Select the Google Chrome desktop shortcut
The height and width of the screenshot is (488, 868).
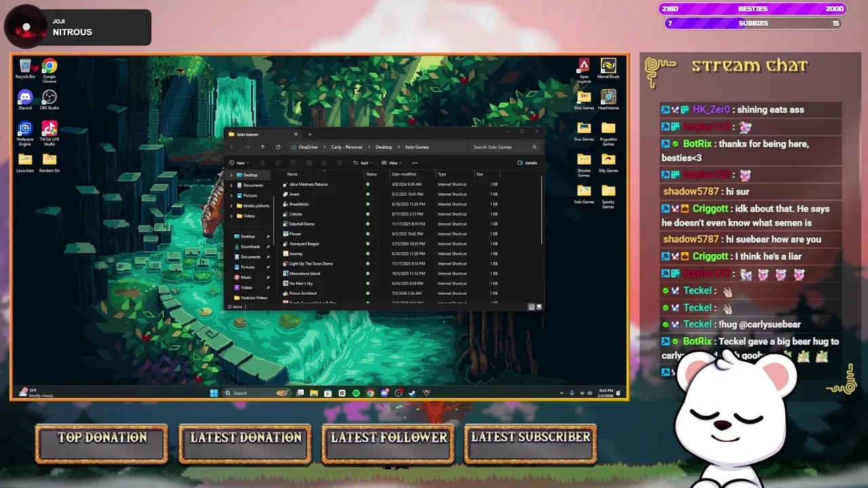click(x=49, y=70)
